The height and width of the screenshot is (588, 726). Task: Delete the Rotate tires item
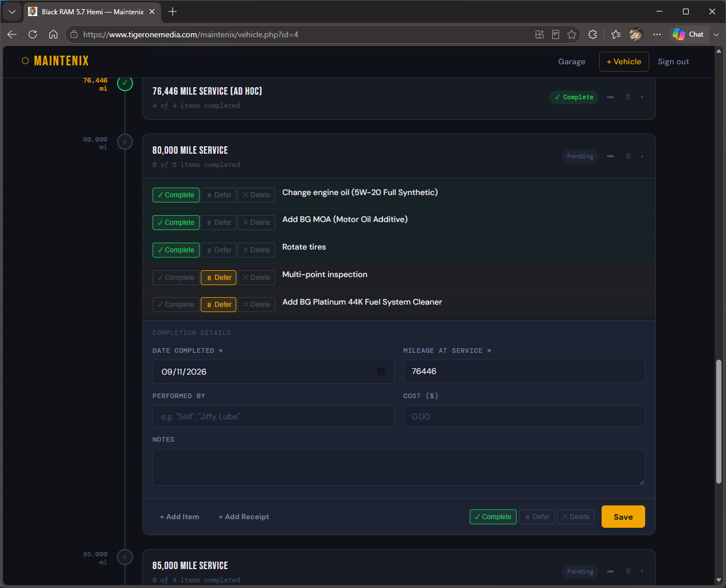pos(256,250)
